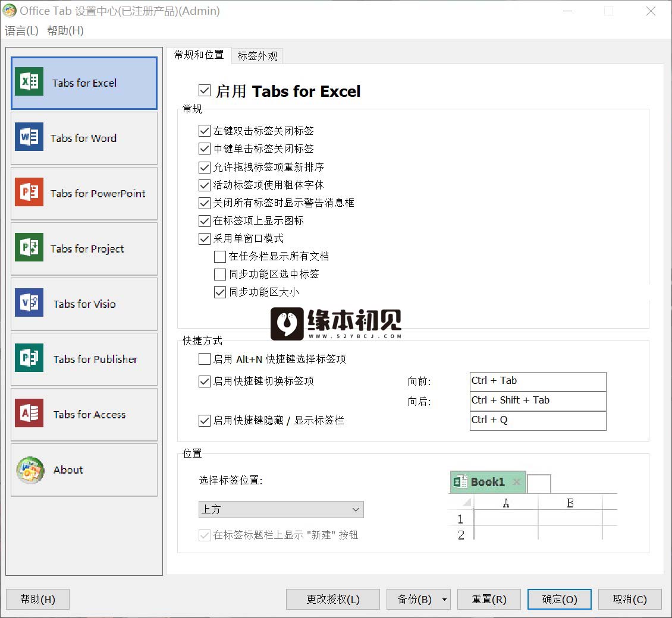Image resolution: width=672 pixels, height=618 pixels.
Task: Click the About globe icon
Action: (30, 470)
